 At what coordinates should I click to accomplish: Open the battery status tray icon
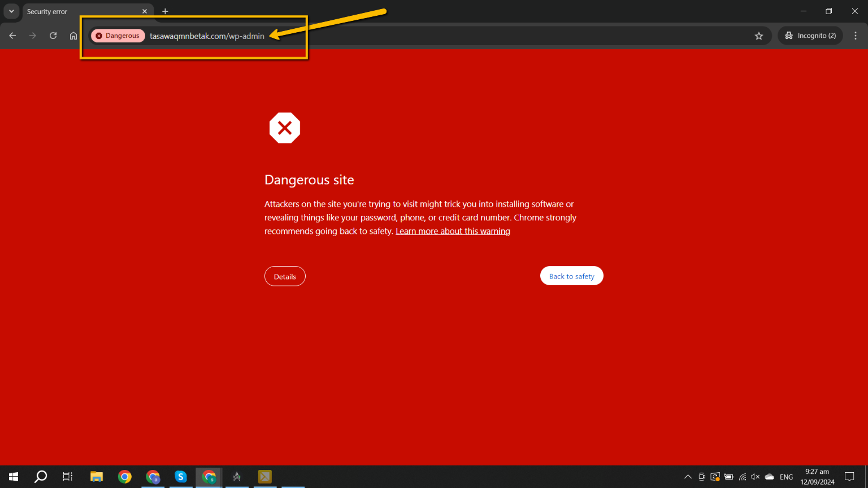coord(729,477)
